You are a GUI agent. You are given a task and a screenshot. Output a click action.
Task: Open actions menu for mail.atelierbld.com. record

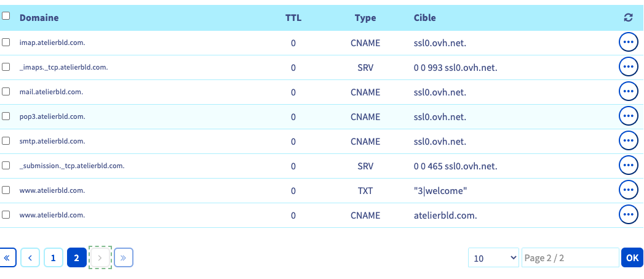click(x=627, y=92)
